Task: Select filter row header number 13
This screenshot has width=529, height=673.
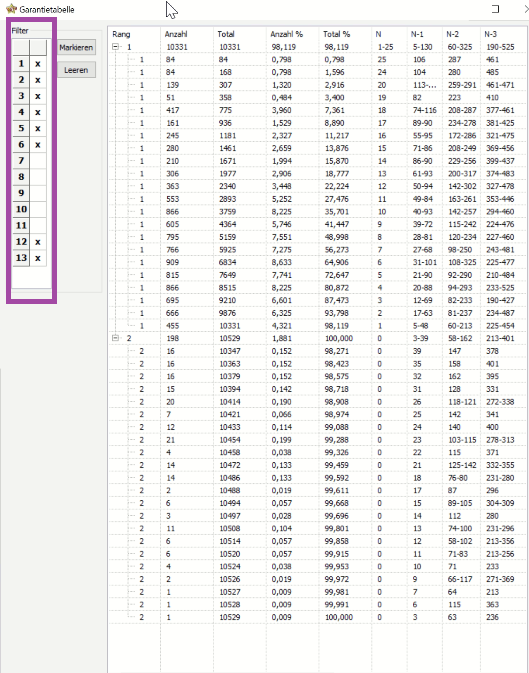Action: pyautogui.click(x=21, y=258)
